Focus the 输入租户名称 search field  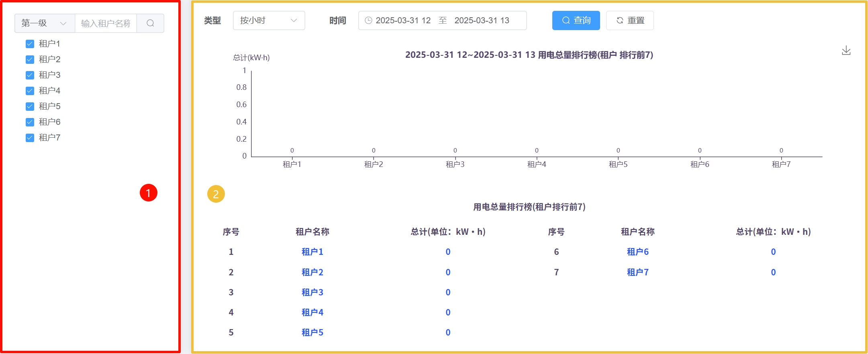tap(106, 23)
